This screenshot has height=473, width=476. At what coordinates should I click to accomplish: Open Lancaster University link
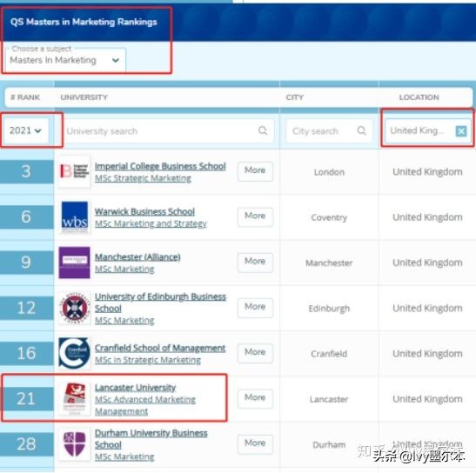click(135, 388)
